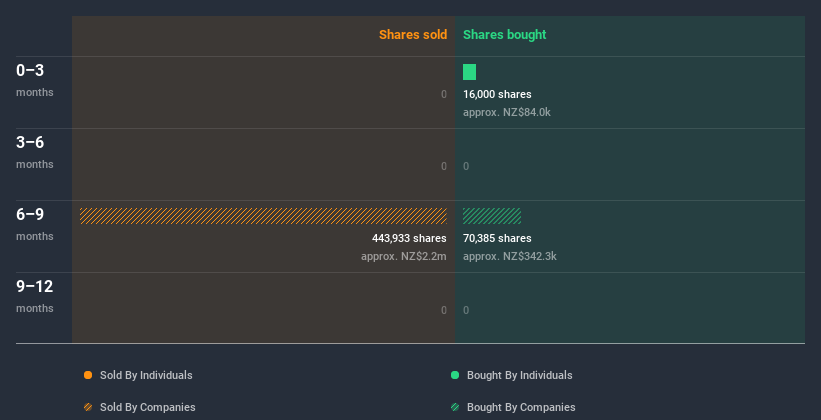
Task: Select the hatched green 70,385 shares bought bar
Action: [492, 216]
